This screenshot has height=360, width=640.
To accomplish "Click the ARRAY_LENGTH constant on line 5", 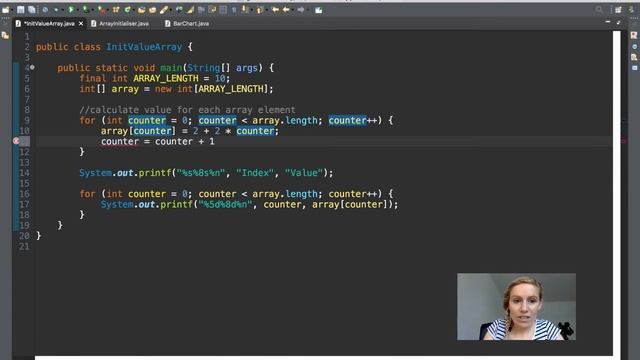I will point(166,78).
